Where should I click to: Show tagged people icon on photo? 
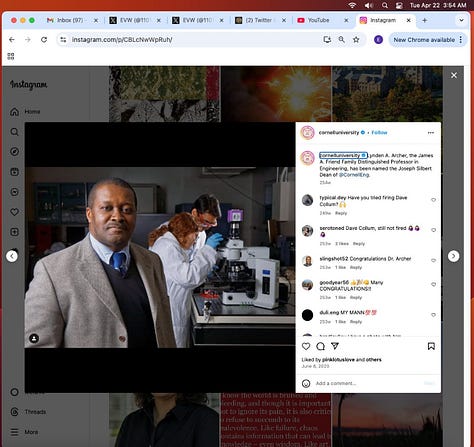point(34,338)
